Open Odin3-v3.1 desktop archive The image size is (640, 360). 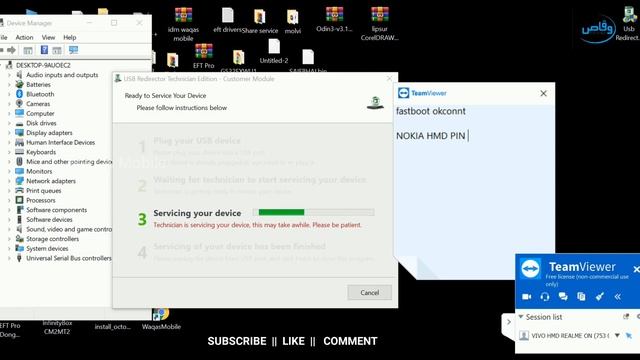coord(334,19)
